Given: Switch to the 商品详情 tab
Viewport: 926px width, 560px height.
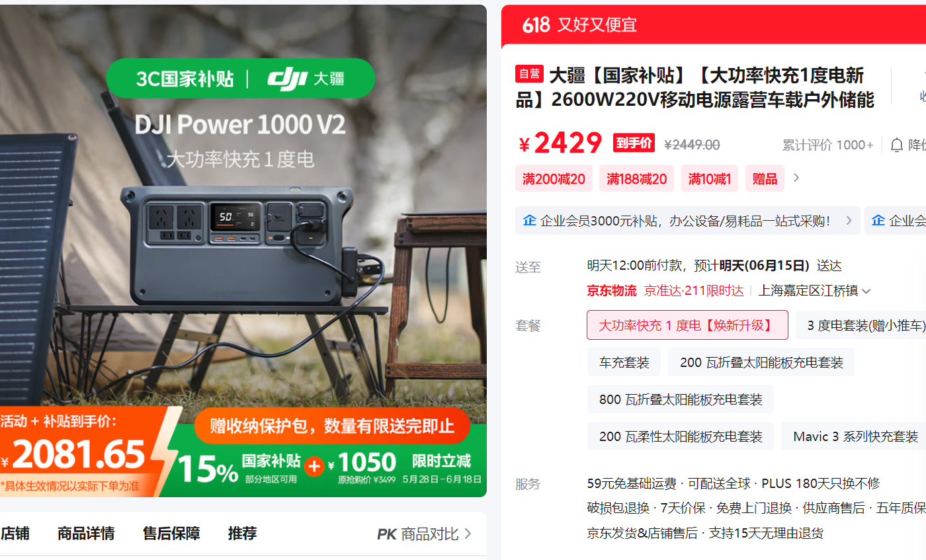Looking at the screenshot, I should pyautogui.click(x=86, y=534).
